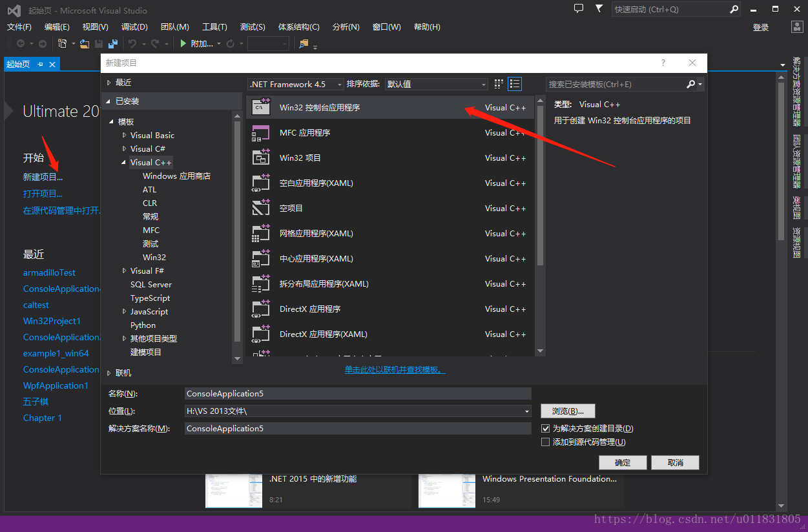The width and height of the screenshot is (808, 532).
Task: Click the 浏览(B)... button
Action: point(568,411)
